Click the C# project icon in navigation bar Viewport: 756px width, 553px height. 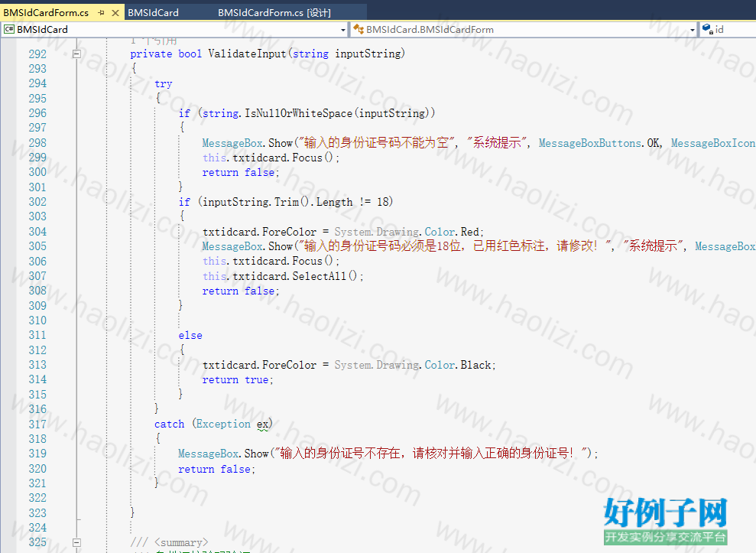point(8,29)
